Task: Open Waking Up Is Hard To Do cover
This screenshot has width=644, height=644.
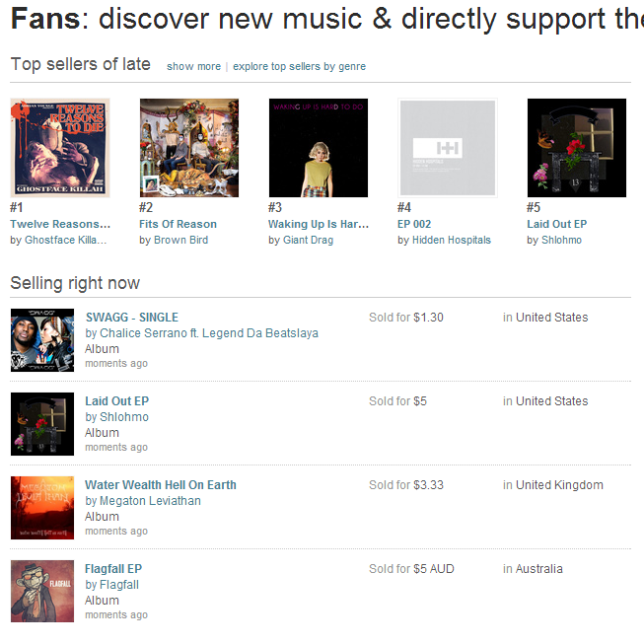Action: (x=319, y=148)
